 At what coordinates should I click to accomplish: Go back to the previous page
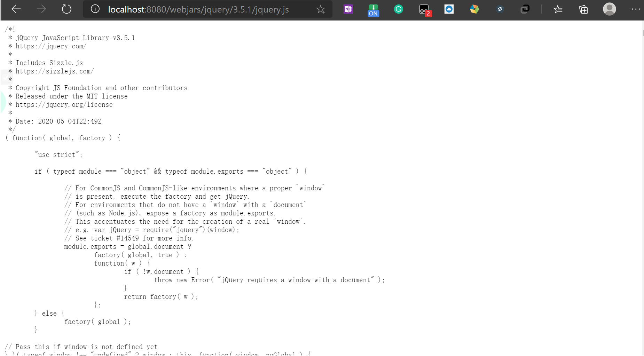pos(16,9)
